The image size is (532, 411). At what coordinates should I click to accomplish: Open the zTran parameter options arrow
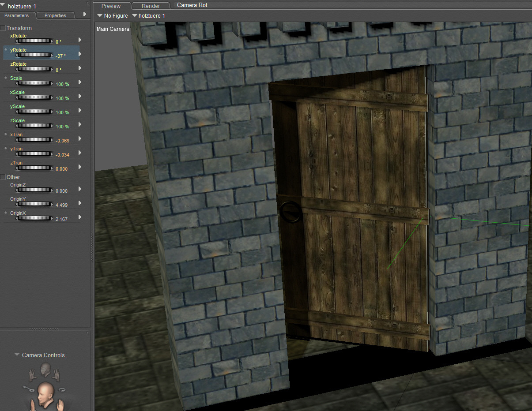tap(80, 167)
